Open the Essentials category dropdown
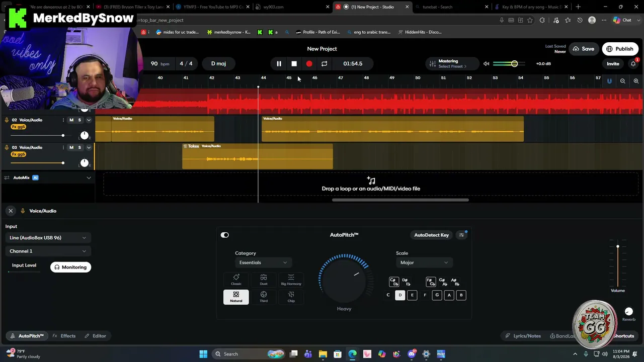Viewport: 644px width, 362px height. pyautogui.click(x=263, y=262)
